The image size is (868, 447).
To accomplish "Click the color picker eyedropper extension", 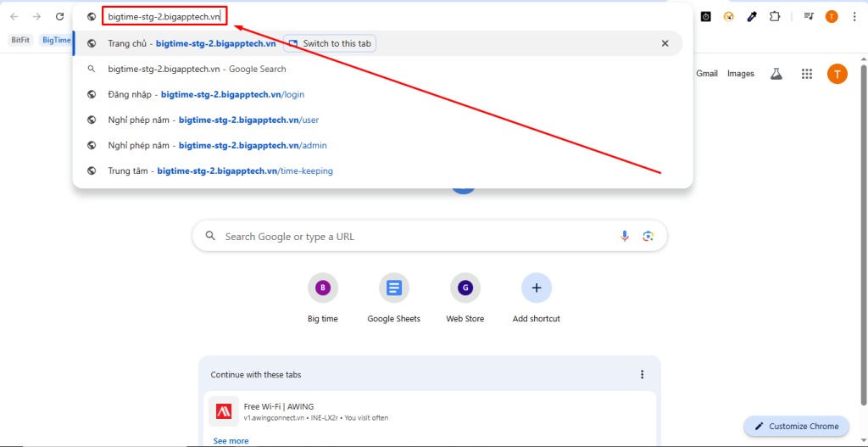I will pos(751,16).
